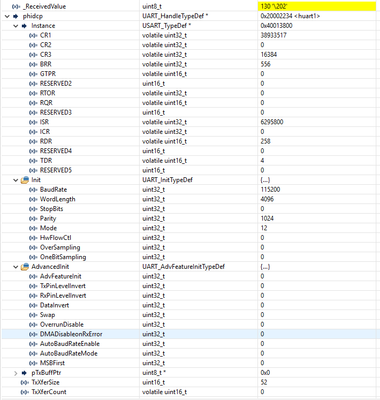
Task: Click the Instance pointer arrow icon
Action: (24, 26)
